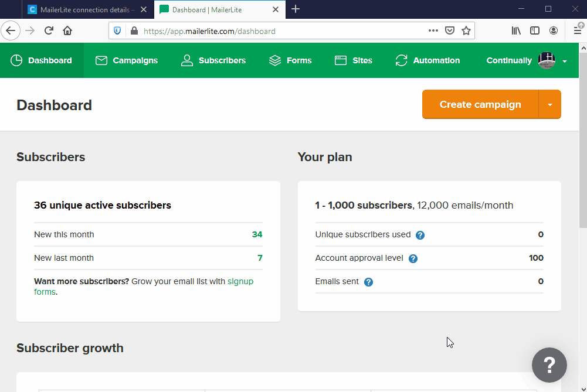Show help for Account approval level

tap(413, 258)
